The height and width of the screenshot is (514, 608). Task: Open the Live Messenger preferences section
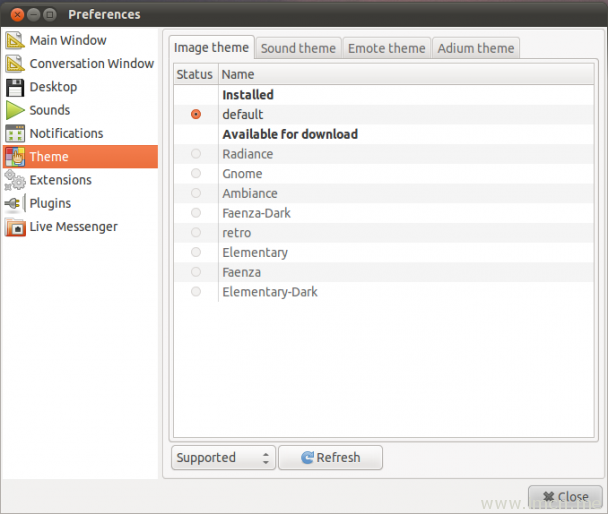click(80, 227)
